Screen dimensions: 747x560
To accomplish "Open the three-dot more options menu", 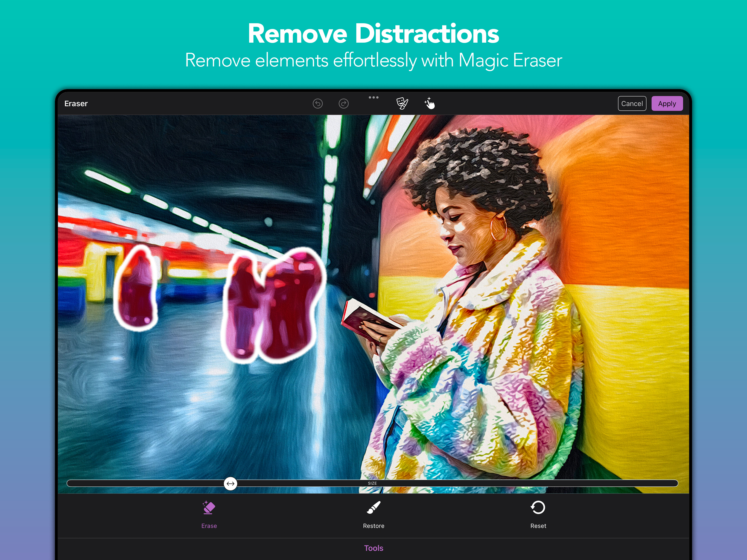I will [373, 98].
